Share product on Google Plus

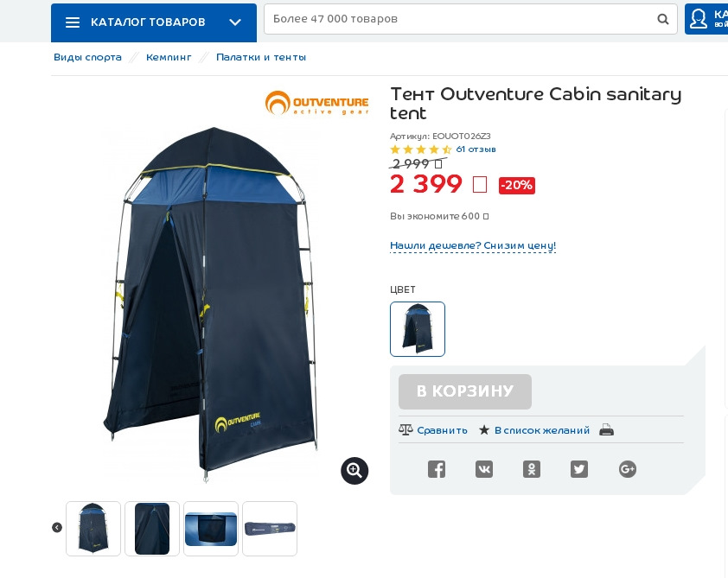pyautogui.click(x=627, y=469)
